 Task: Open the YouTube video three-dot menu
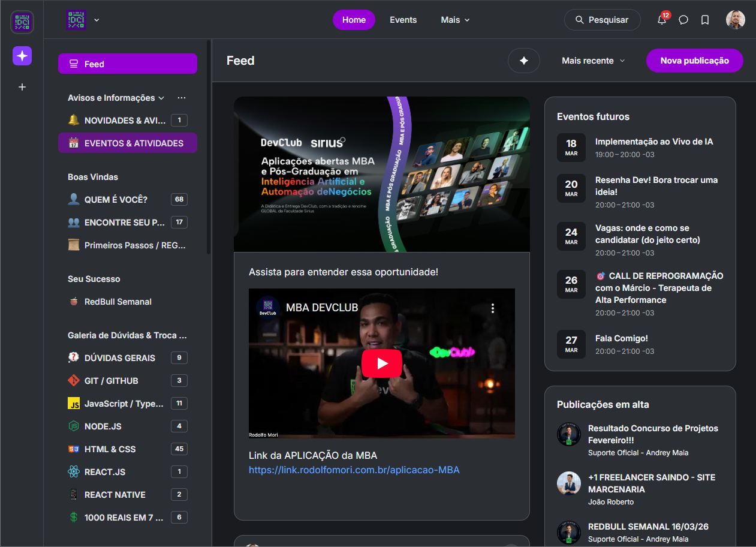point(493,308)
